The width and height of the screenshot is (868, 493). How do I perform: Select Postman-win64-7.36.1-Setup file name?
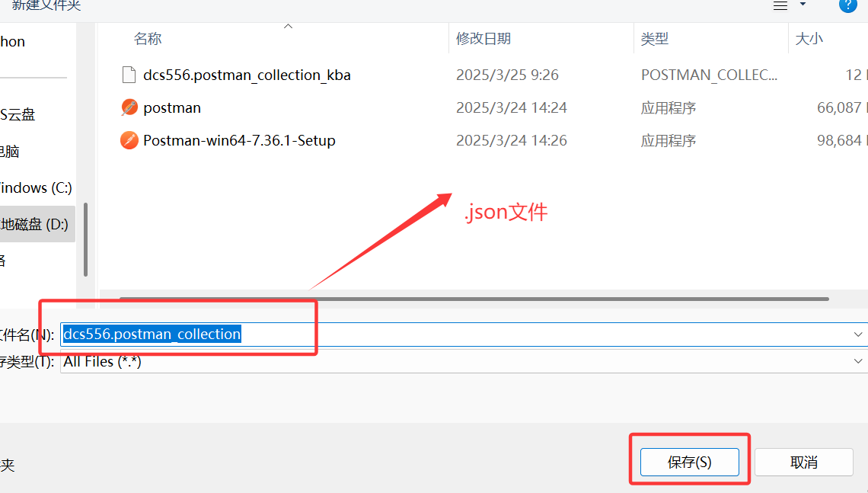pyautogui.click(x=239, y=141)
